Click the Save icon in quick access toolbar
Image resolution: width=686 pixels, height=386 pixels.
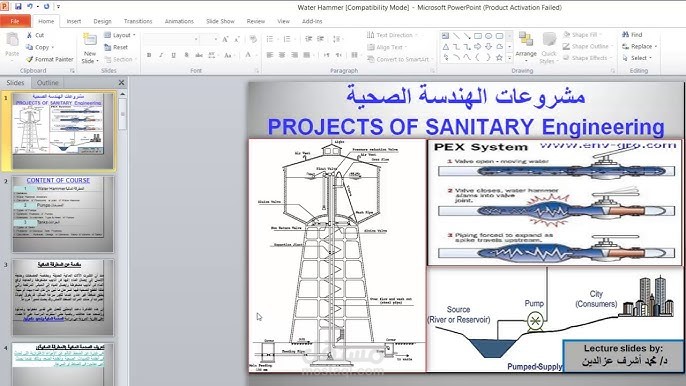pyautogui.click(x=18, y=7)
